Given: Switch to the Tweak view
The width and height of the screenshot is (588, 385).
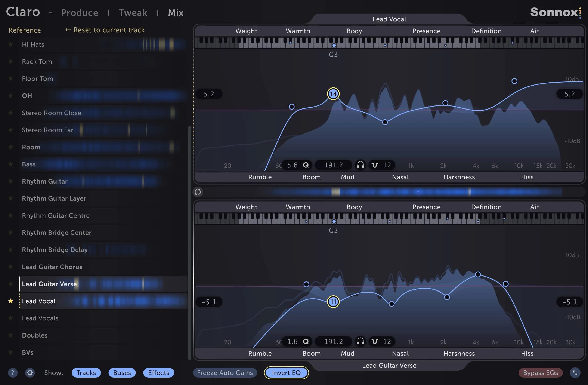Looking at the screenshot, I should click(x=133, y=13).
